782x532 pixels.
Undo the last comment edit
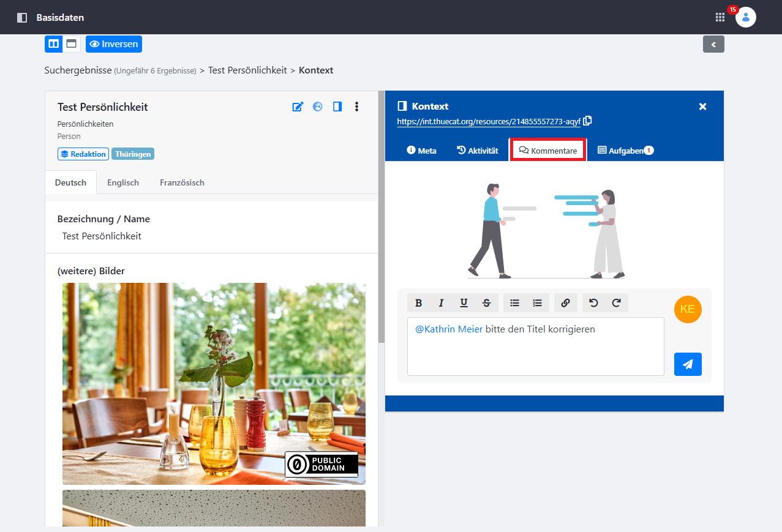tap(593, 302)
